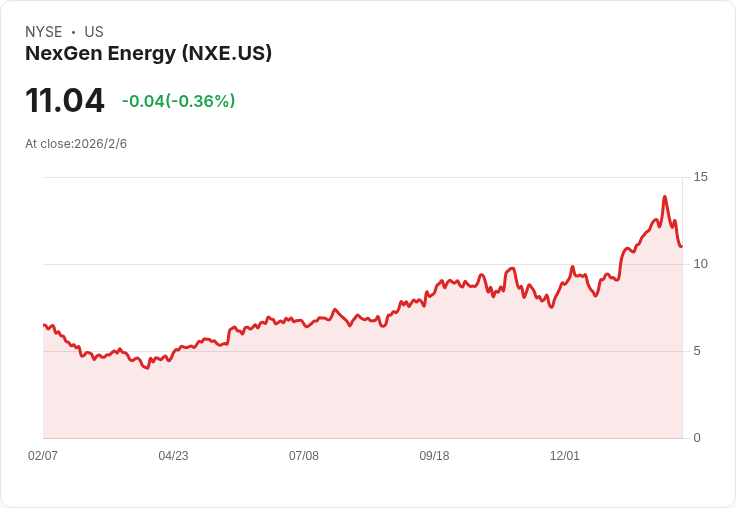The height and width of the screenshot is (508, 736).
Task: Click the highest peak of the price line
Action: point(664,197)
